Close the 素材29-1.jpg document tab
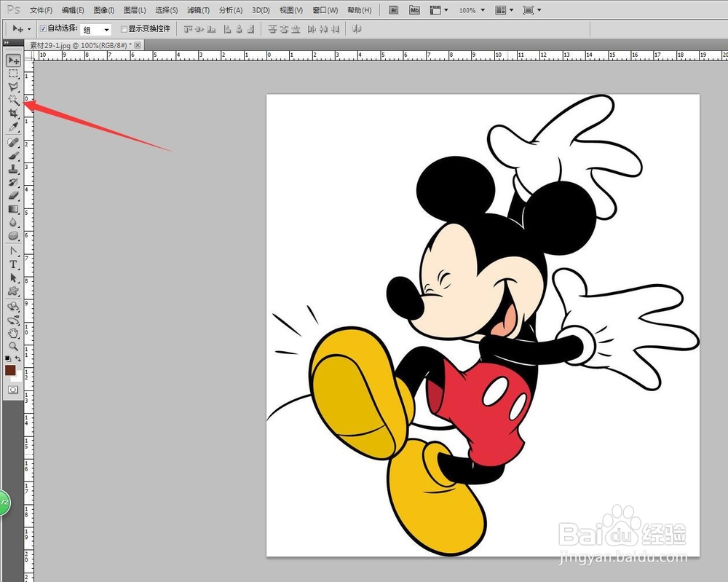Image resolution: width=728 pixels, height=582 pixels. [x=138, y=45]
